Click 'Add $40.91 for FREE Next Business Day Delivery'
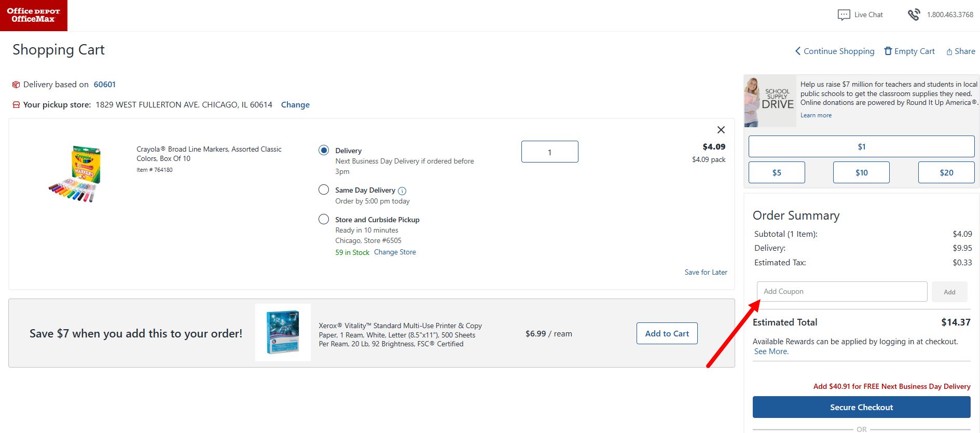This screenshot has height=433, width=980. click(892, 386)
